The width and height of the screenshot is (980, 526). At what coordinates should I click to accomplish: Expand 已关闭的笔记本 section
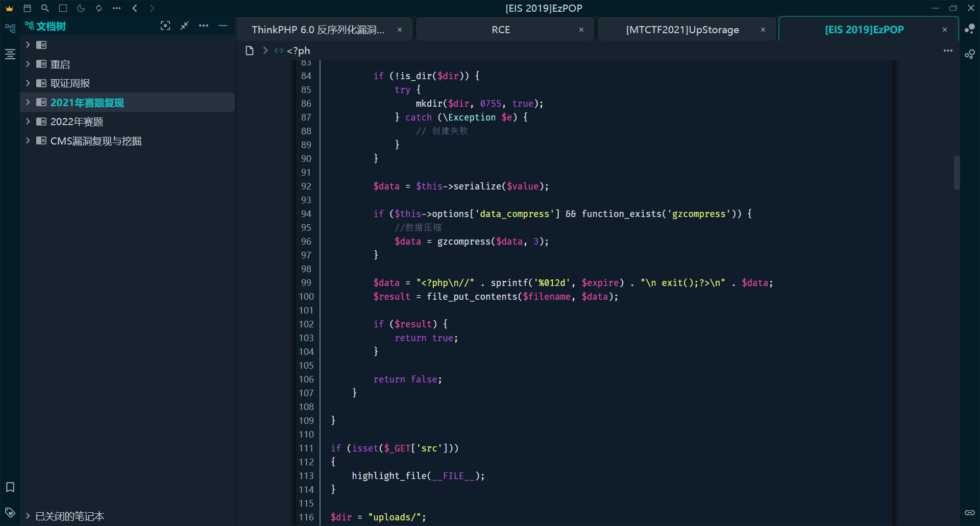[28, 516]
